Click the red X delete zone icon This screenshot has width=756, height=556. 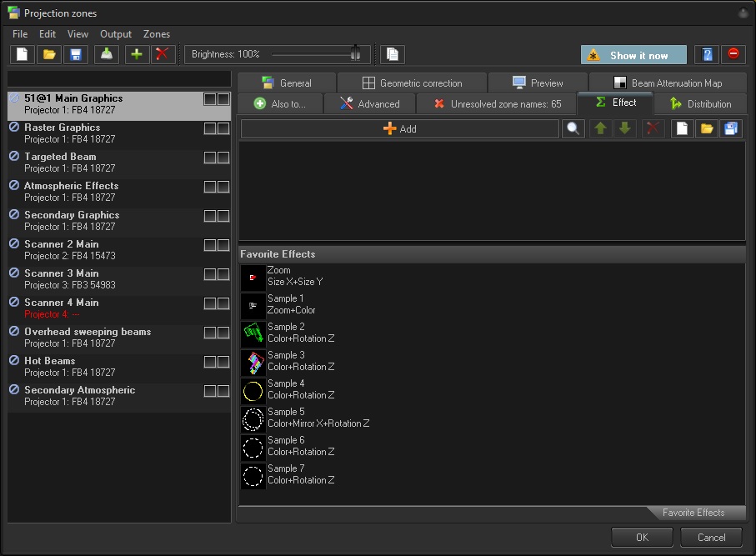pyautogui.click(x=163, y=55)
